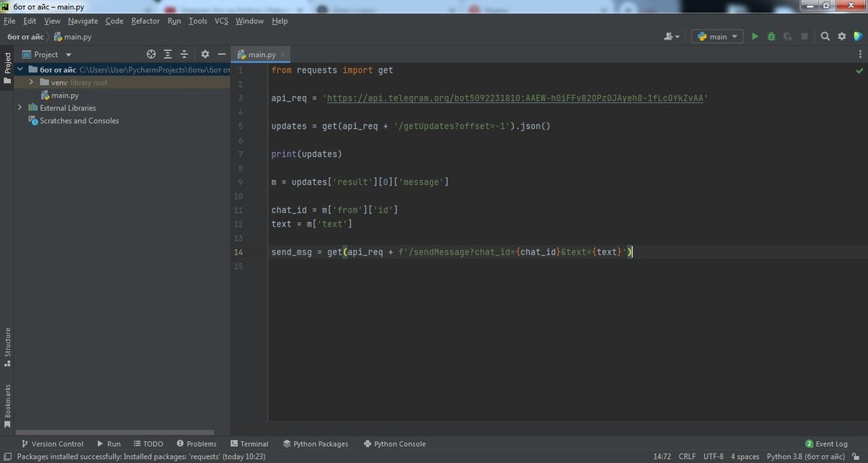Click the 14:72 cursor position indicator

coord(662,456)
